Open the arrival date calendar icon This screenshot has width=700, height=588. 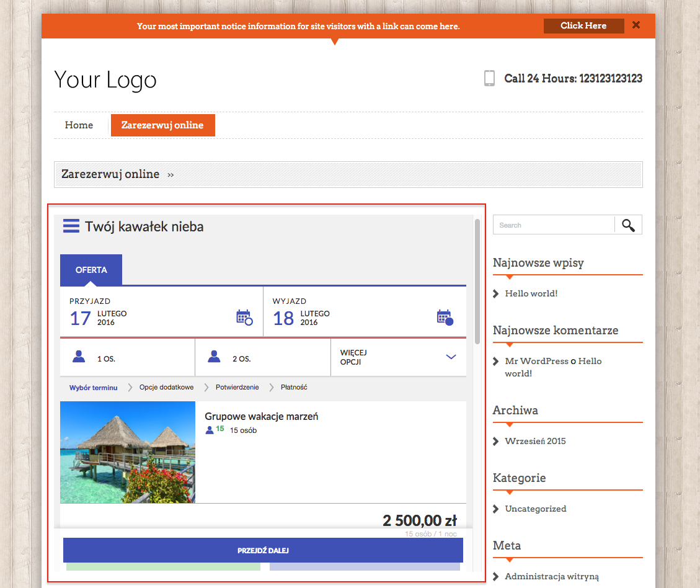[x=244, y=318]
